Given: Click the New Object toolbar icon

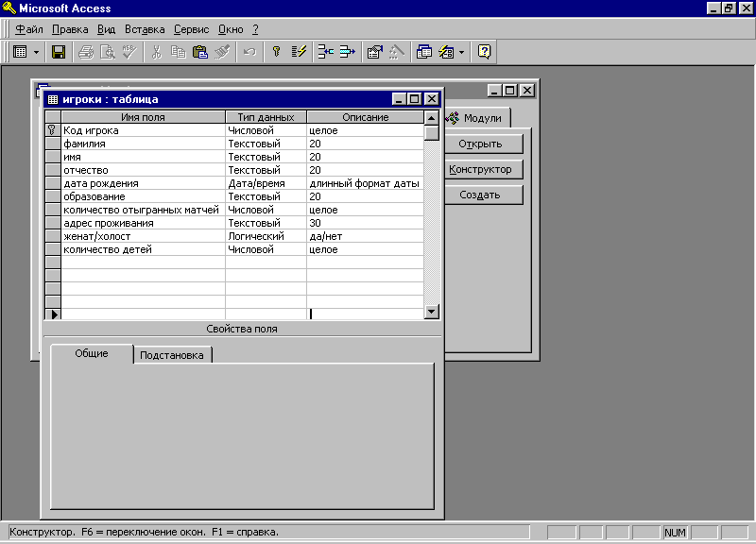Looking at the screenshot, I should pyautogui.click(x=446, y=52).
